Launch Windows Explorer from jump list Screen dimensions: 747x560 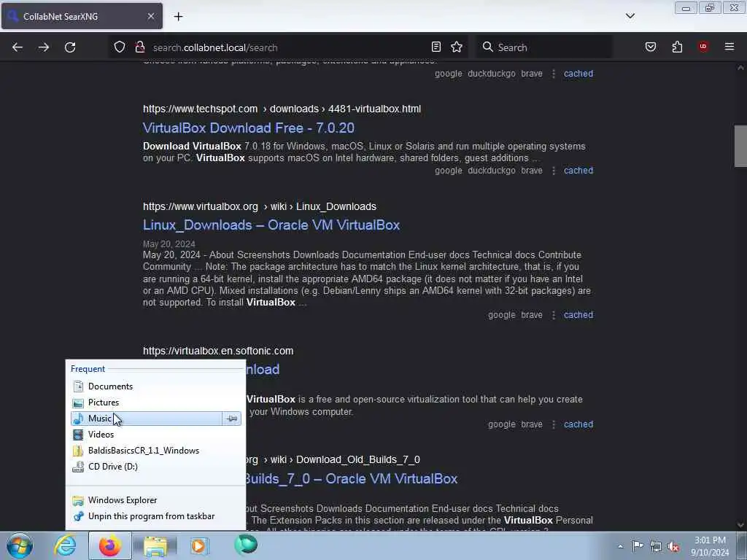pos(155,500)
